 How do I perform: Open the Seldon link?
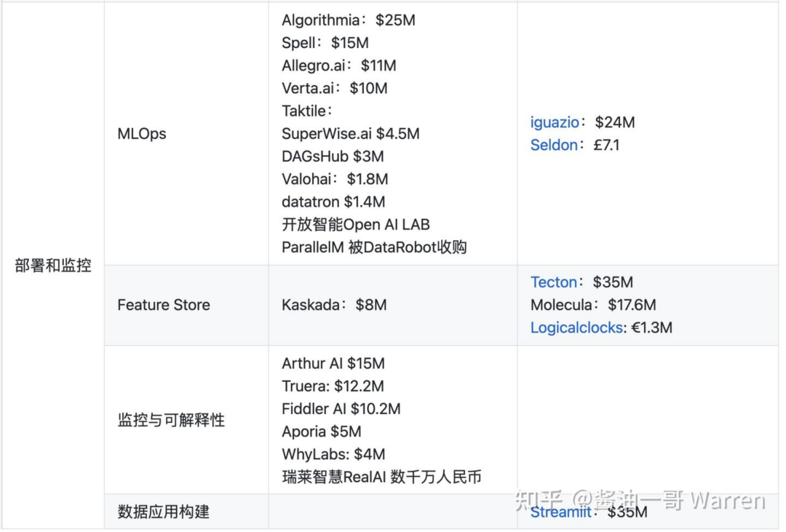[553, 145]
